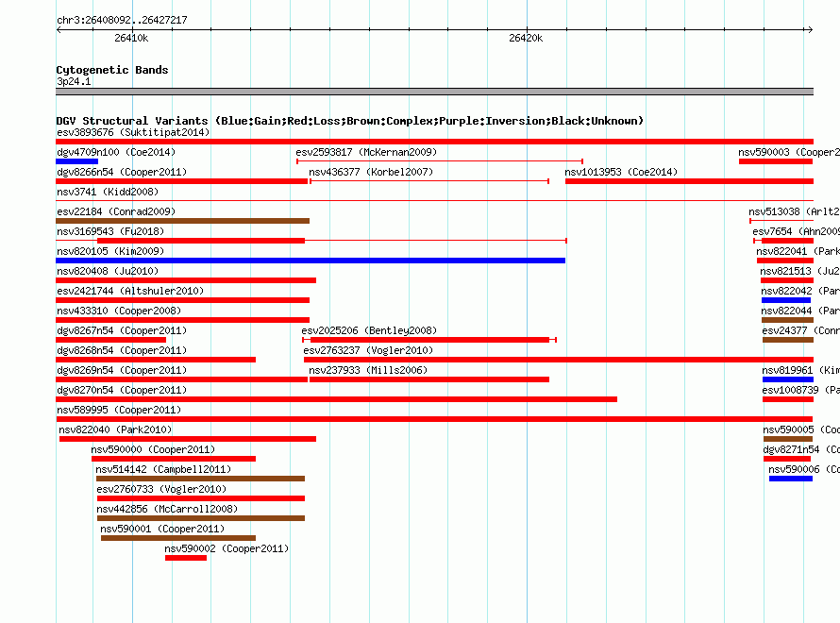Select the nsv822040 (Park2010) label
The width and height of the screenshot is (840, 623).
[115, 429]
